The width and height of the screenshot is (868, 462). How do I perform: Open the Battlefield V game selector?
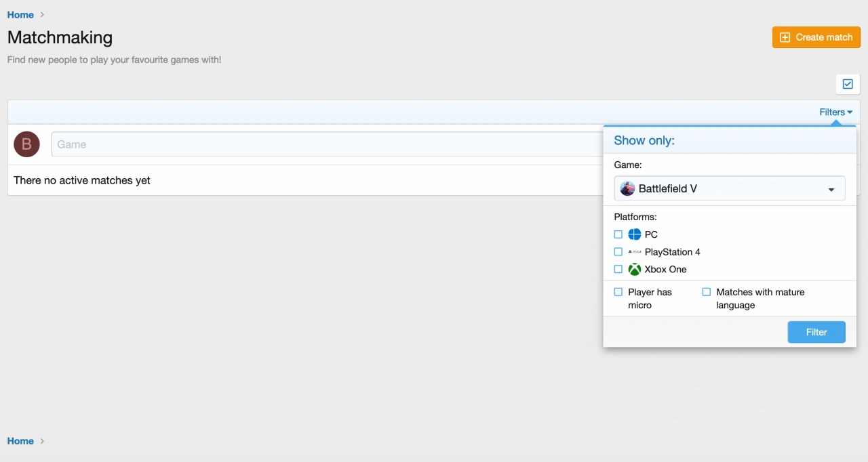point(729,188)
